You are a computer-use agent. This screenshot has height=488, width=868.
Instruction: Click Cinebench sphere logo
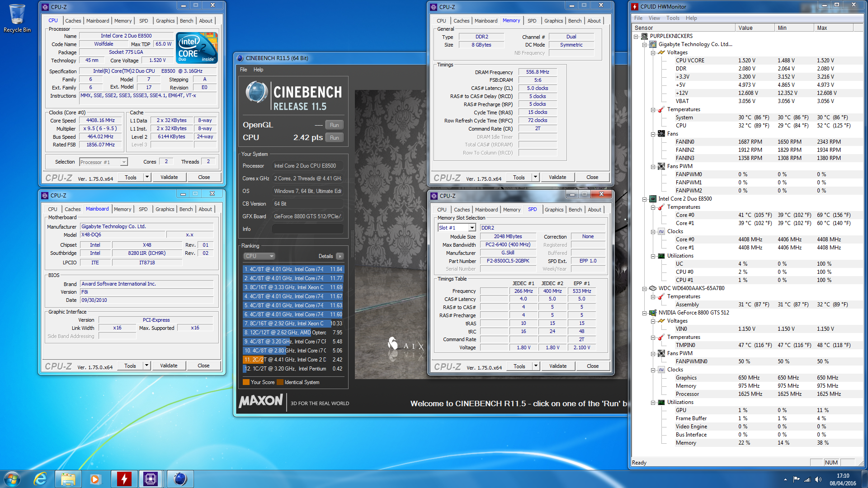pyautogui.click(x=256, y=92)
